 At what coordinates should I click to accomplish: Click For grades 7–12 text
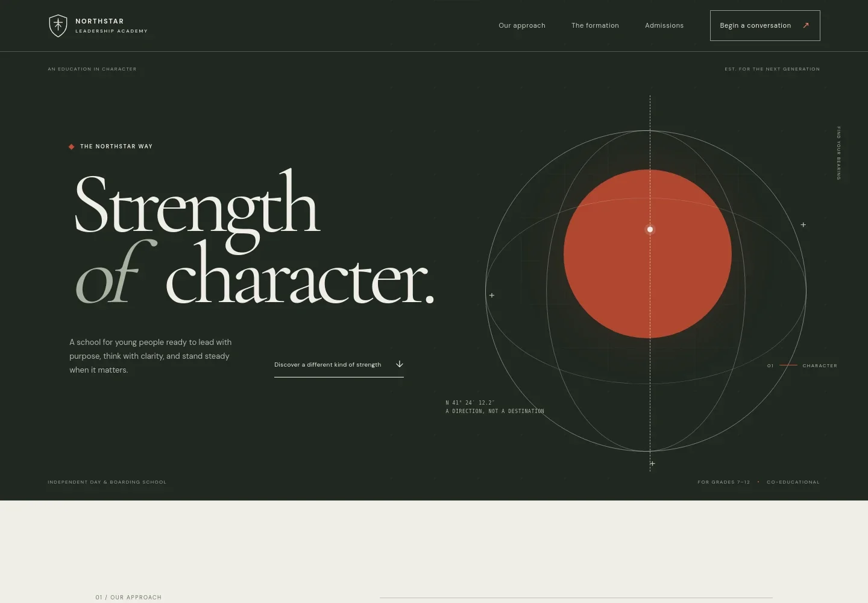(x=724, y=482)
